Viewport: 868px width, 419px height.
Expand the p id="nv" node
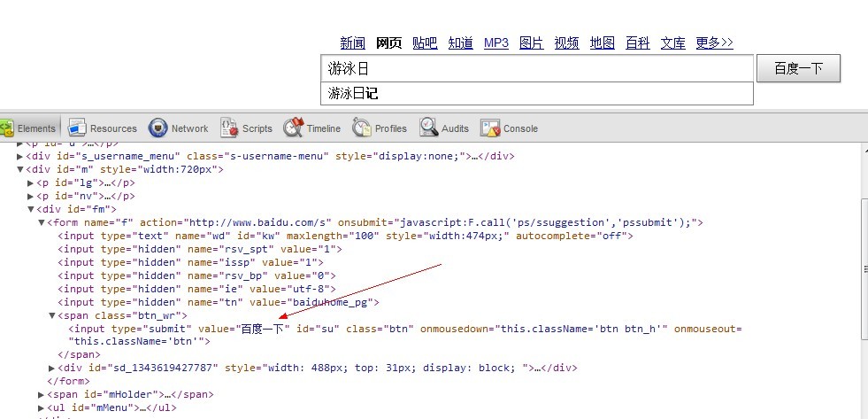coord(31,196)
